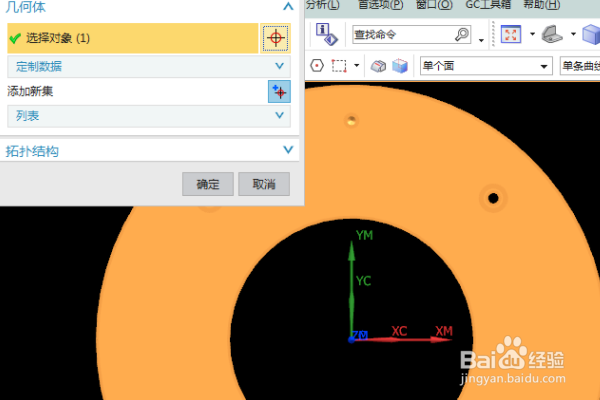Open dropdown arrow after command finder
Screen dimensions: 600x400
point(481,40)
